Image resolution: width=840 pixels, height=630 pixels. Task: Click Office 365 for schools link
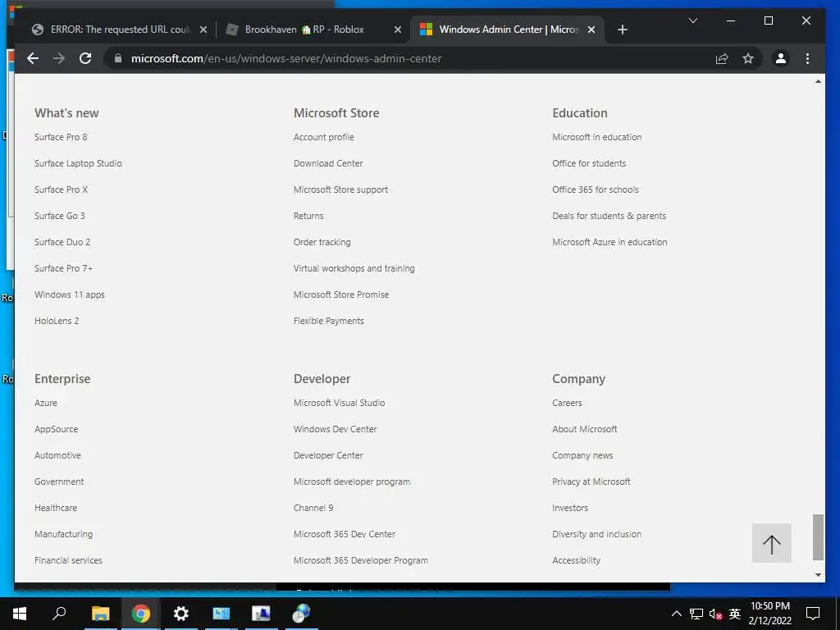click(x=596, y=189)
